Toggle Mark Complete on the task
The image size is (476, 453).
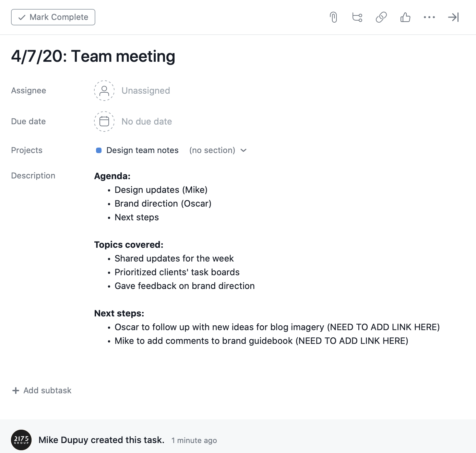[x=53, y=17]
